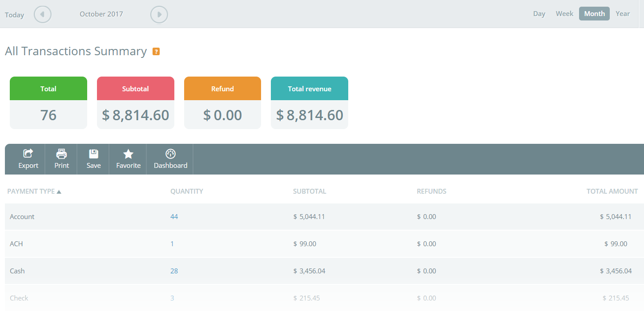Open the Check quantity 3 link
Screen dimensions: 644x321
coord(172,298)
